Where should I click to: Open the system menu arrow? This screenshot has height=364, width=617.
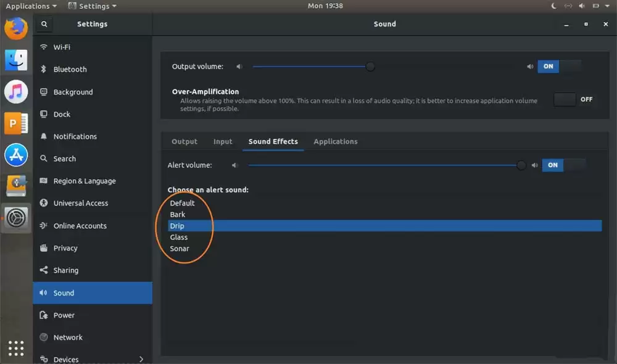point(607,6)
